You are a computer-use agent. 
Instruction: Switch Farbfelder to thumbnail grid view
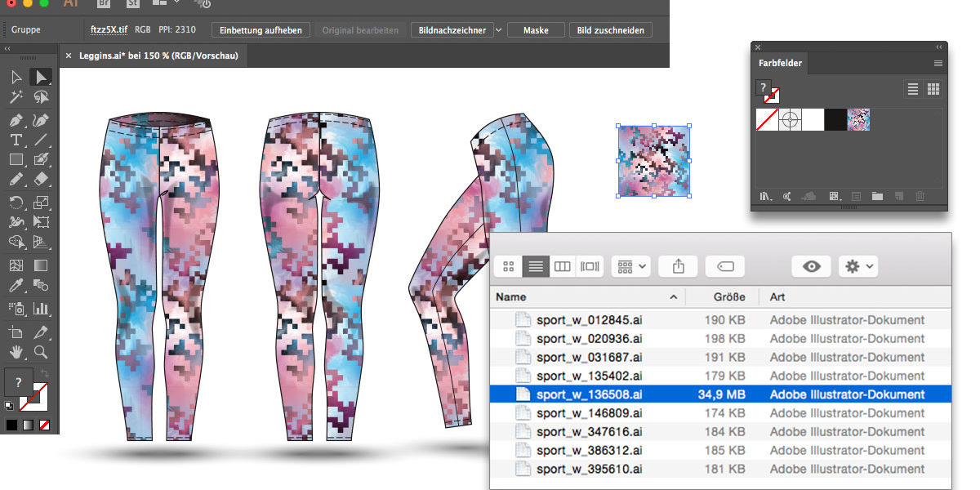(x=933, y=89)
